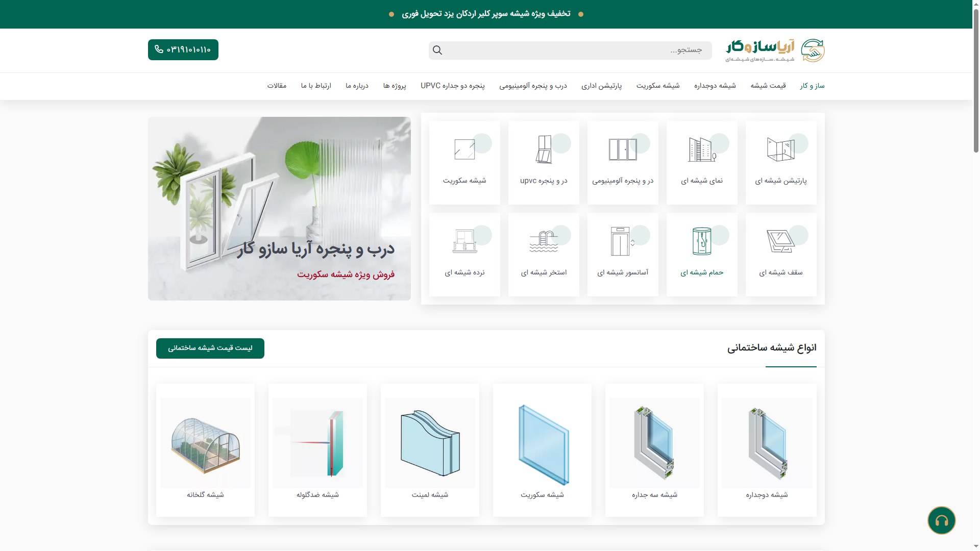Image resolution: width=980 pixels, height=551 pixels.
Task: Open the پروژه ها menu item
Action: click(395, 86)
